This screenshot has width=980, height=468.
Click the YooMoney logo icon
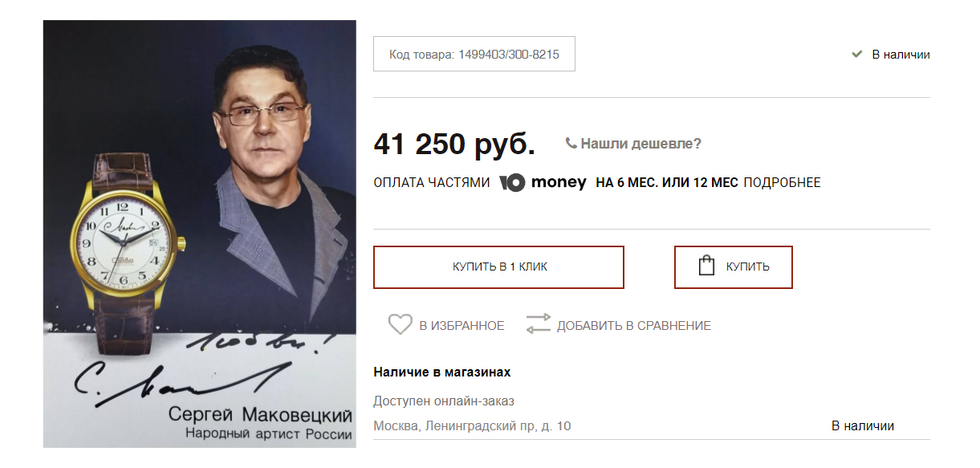coord(512,182)
